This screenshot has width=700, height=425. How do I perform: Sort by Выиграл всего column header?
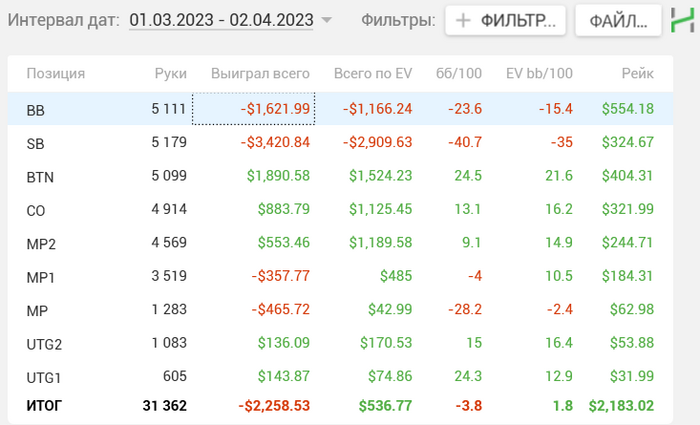coord(260,73)
